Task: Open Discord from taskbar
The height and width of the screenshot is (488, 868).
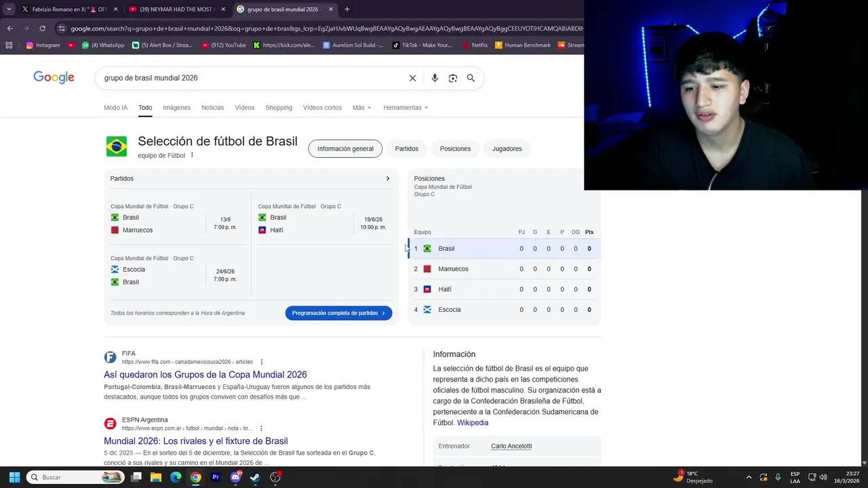Action: click(235, 477)
